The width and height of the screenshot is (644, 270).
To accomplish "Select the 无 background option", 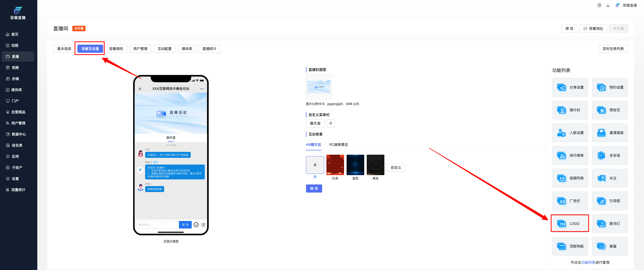I will coord(315,165).
